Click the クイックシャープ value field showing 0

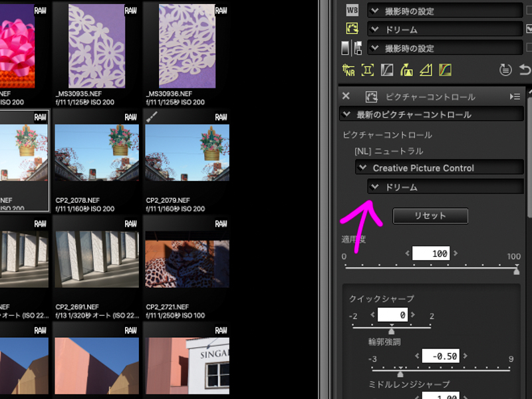coord(392,315)
